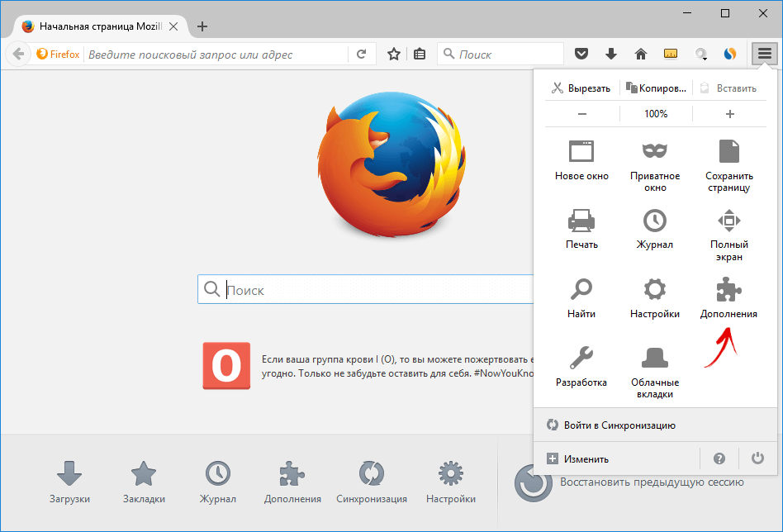Click the page center search field

[366, 289]
